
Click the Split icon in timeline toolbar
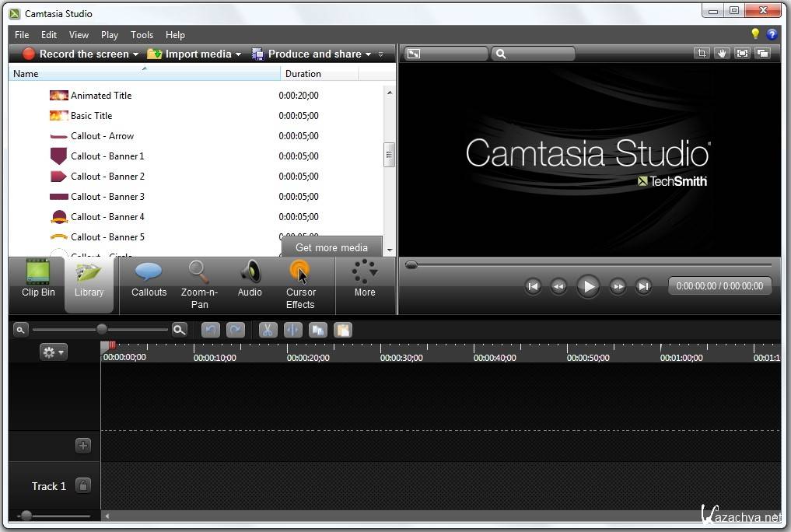(x=292, y=330)
